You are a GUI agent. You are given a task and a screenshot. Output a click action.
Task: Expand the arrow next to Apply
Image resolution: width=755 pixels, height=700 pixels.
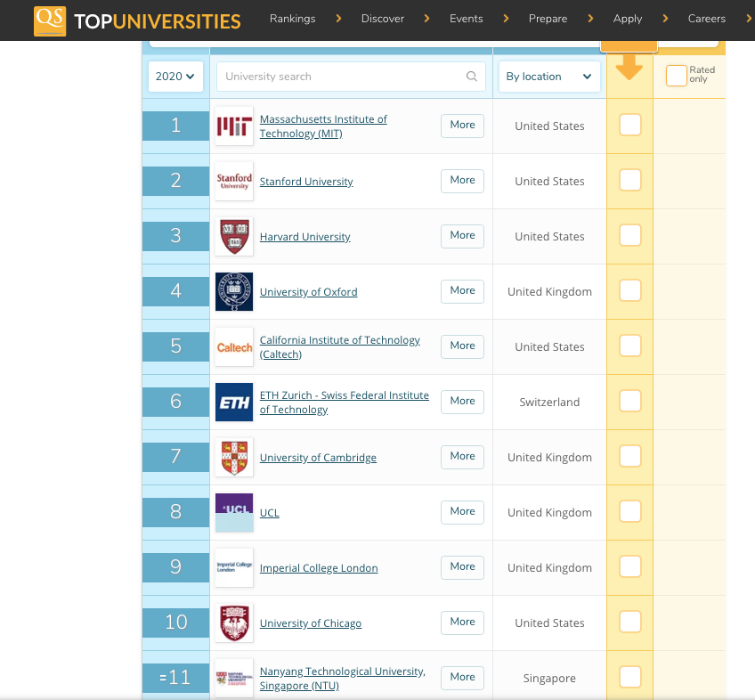pos(665,19)
